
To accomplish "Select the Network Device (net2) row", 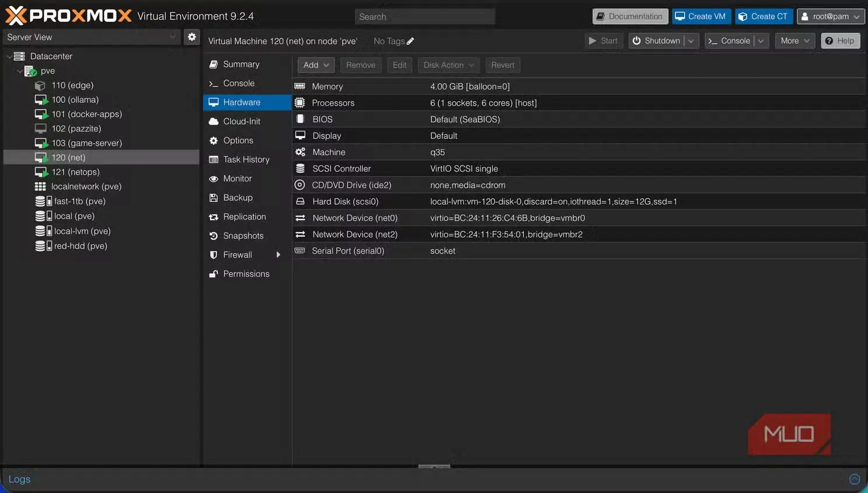I will click(579, 234).
